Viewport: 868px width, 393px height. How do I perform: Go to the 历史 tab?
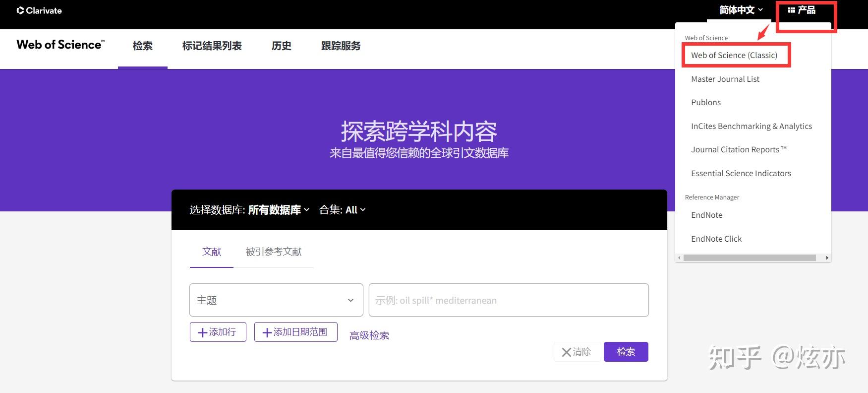pos(282,46)
